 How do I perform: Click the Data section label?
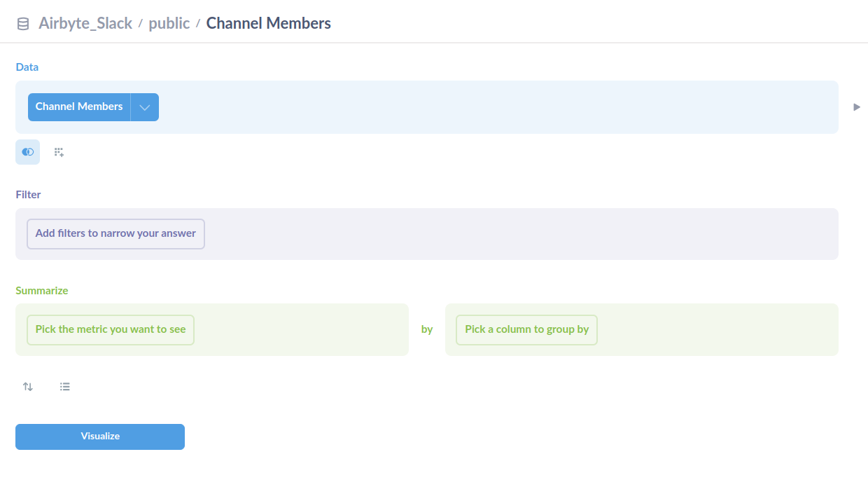click(x=27, y=67)
